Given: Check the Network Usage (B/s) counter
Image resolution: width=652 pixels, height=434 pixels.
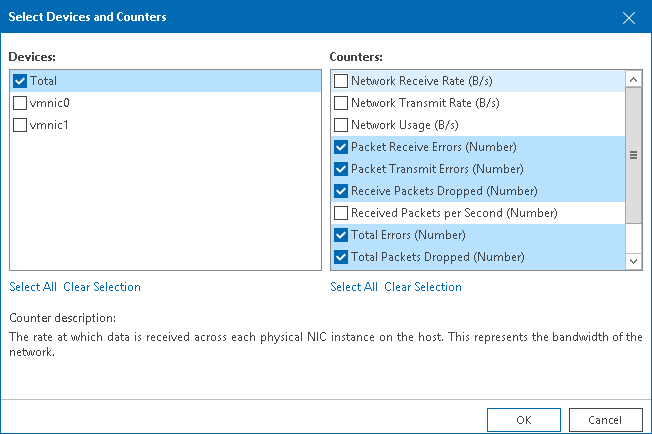Looking at the screenshot, I should pyautogui.click(x=341, y=125).
